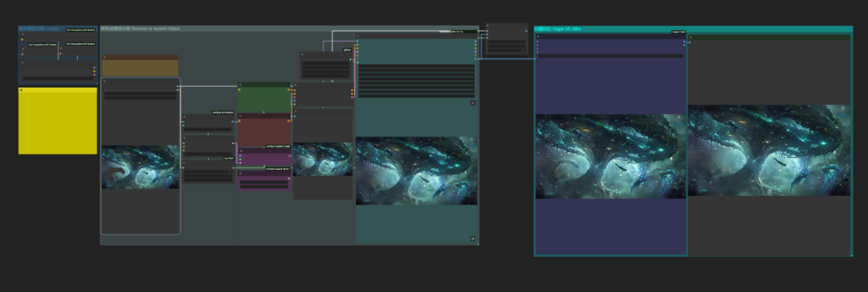Select the red node body

[x=264, y=132]
